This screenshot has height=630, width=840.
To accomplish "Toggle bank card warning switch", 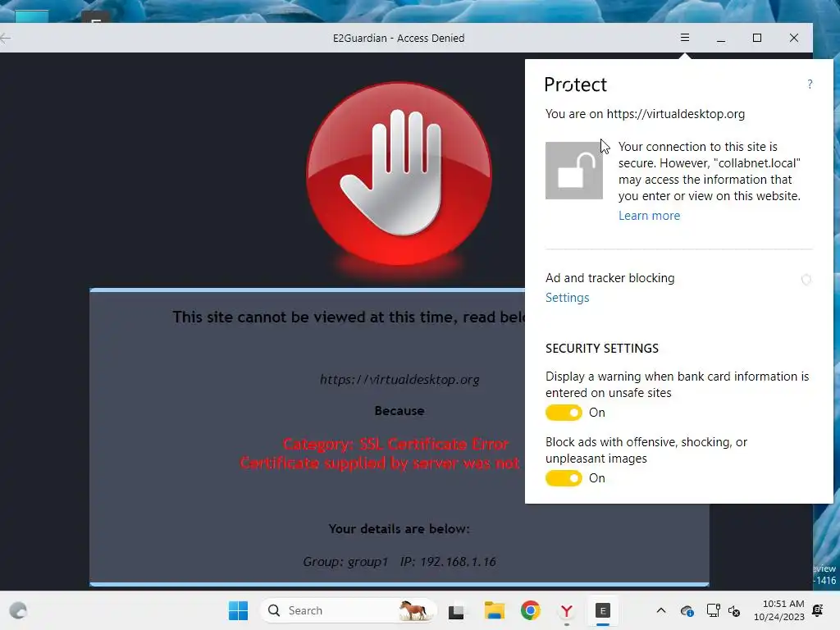I will tap(564, 413).
